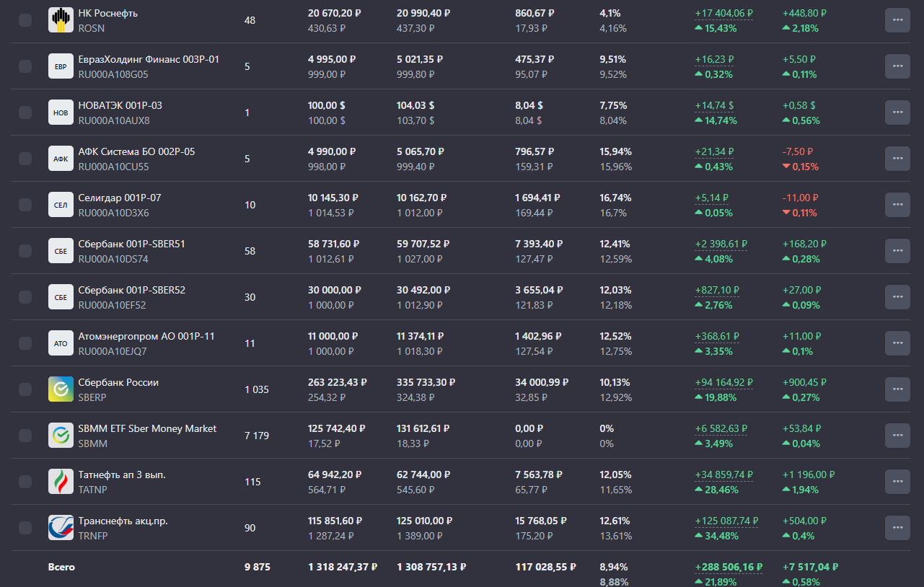The height and width of the screenshot is (587, 924).
Task: Click the Rosneft company logo icon
Action: (x=61, y=20)
